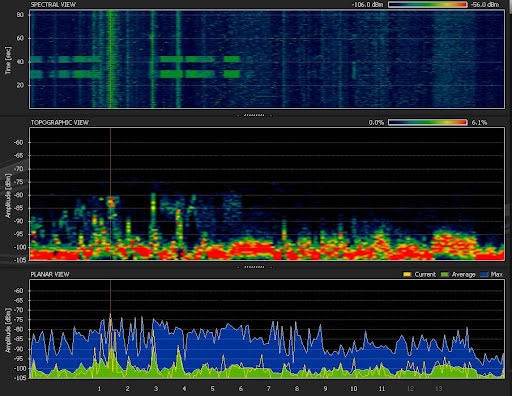Click the -60 tick in Planar View
Image resolution: width=512 pixels, height=396 pixels.
19,290
